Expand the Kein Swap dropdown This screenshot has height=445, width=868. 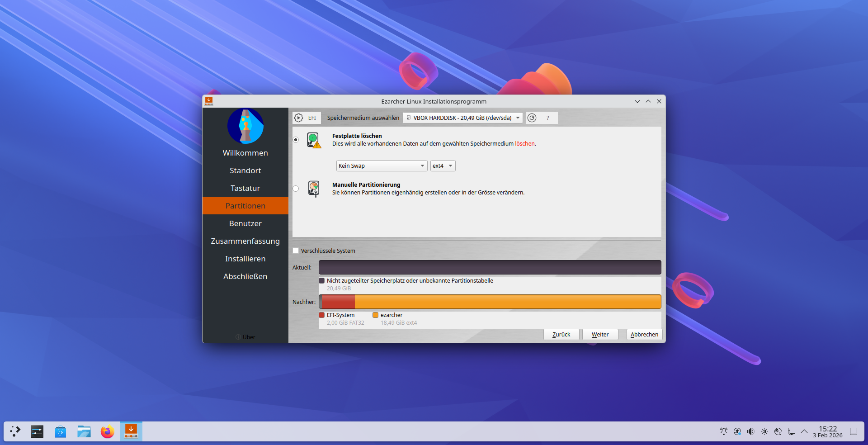tap(382, 166)
